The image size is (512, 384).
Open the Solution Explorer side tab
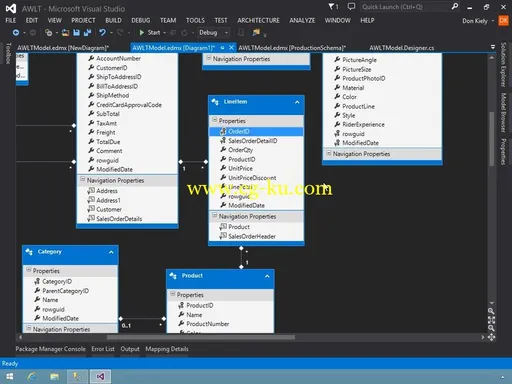[503, 65]
